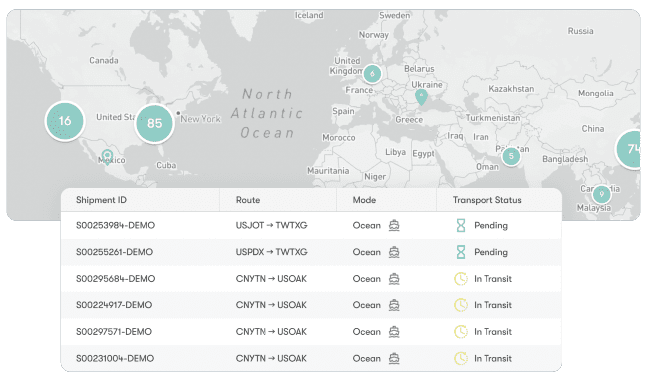Click the ship icon for S00253984-DEMO

[x=394, y=226]
